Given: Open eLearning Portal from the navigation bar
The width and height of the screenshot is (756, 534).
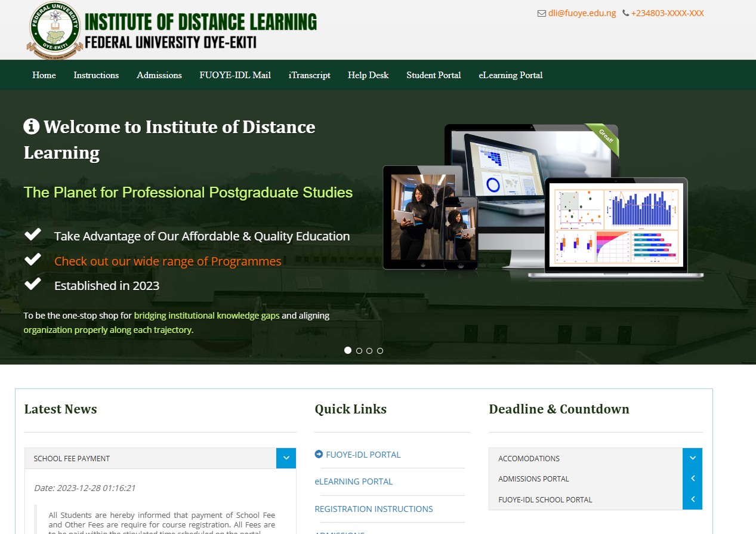Looking at the screenshot, I should (x=511, y=75).
